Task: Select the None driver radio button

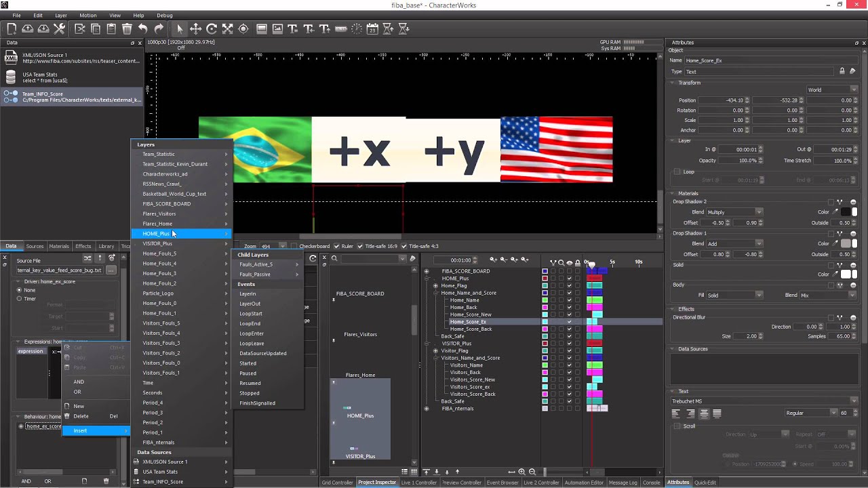Action: click(x=19, y=290)
